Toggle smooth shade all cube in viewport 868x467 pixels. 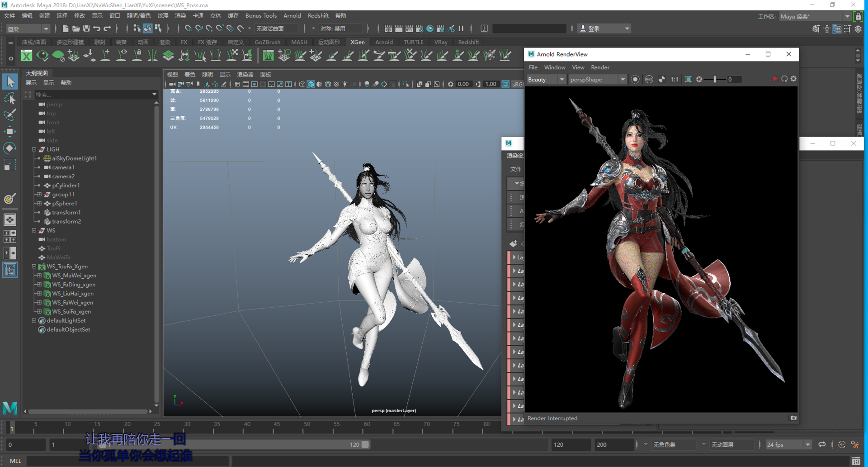[x=311, y=84]
